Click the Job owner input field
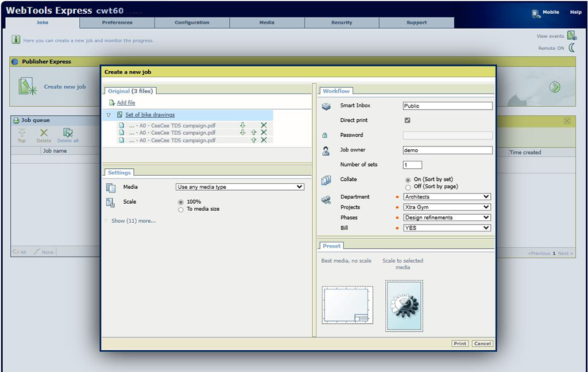588x372 pixels. (x=447, y=150)
